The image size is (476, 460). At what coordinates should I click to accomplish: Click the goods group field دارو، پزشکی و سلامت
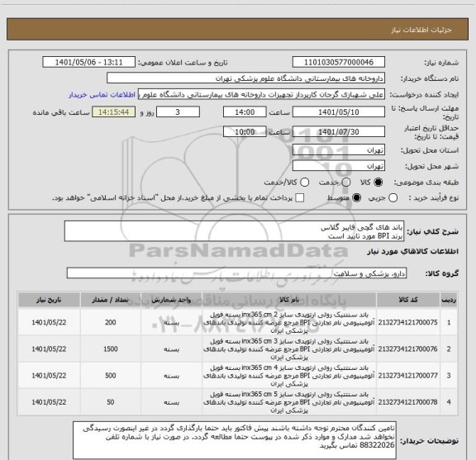pos(236,273)
